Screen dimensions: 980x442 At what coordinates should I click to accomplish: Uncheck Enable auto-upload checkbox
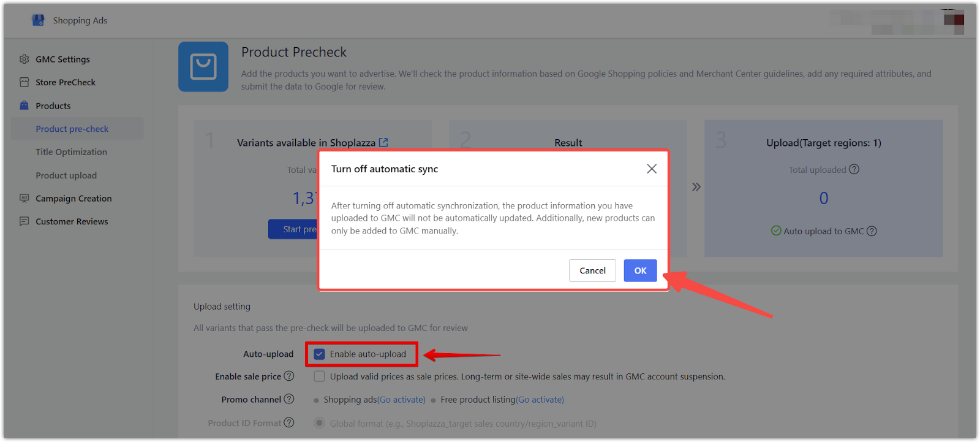(319, 354)
